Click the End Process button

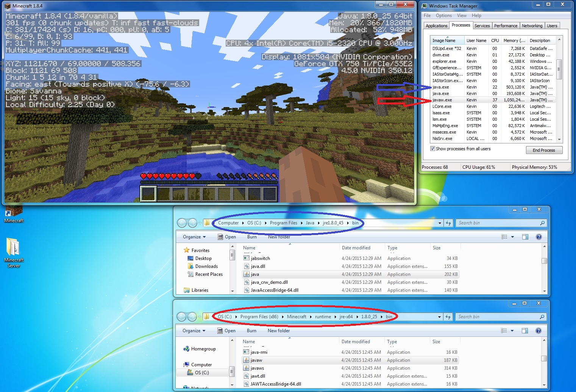pos(544,150)
